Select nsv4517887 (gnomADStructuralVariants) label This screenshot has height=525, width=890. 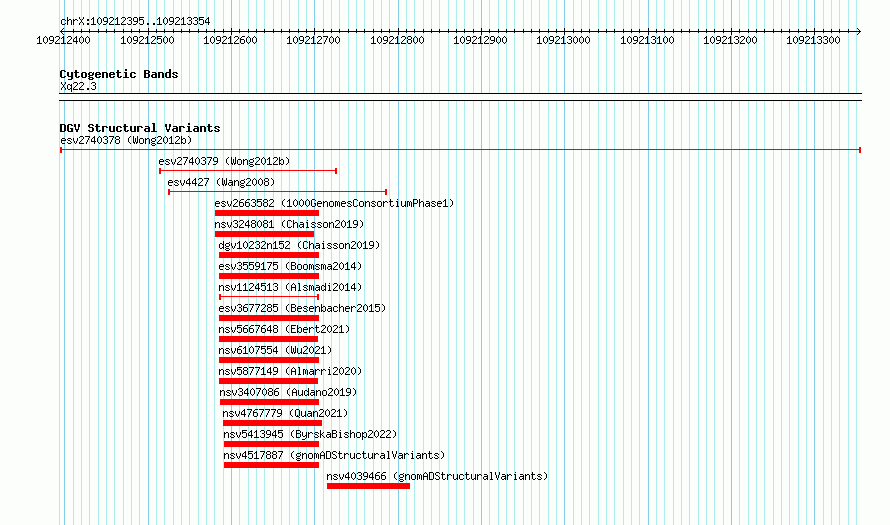point(334,455)
